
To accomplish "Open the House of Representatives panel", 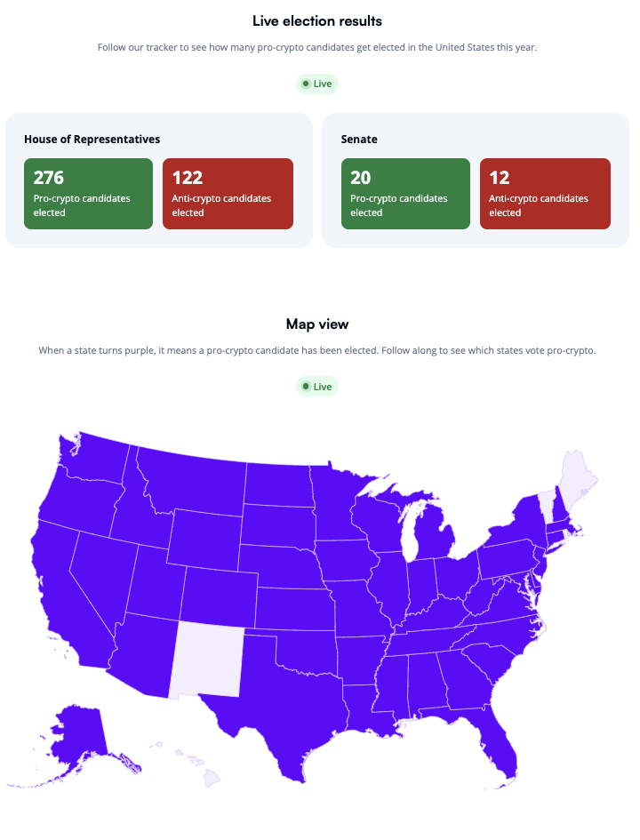I will click(x=158, y=178).
